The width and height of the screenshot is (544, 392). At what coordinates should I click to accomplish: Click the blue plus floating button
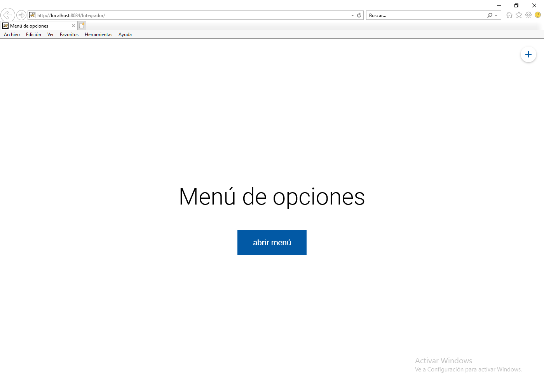528,54
